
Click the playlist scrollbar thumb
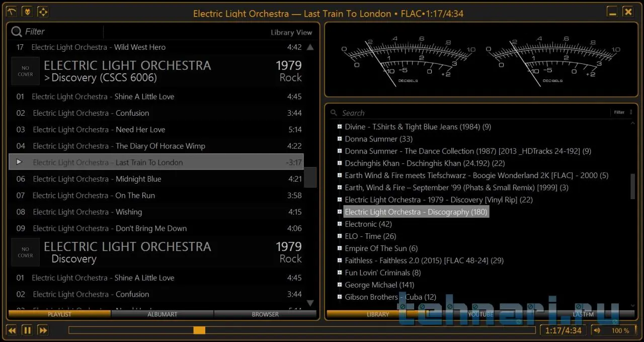[x=310, y=177]
